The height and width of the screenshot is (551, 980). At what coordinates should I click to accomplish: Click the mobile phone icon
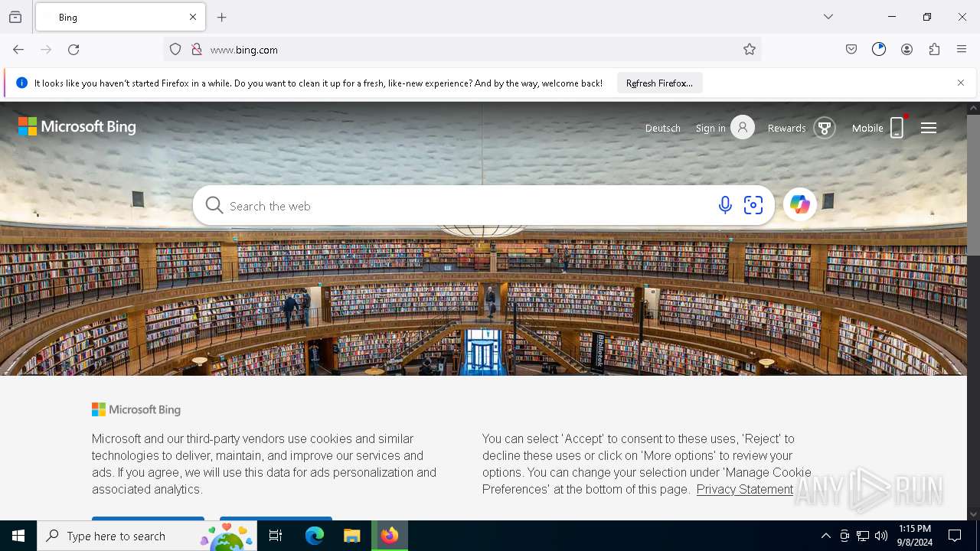tap(897, 128)
